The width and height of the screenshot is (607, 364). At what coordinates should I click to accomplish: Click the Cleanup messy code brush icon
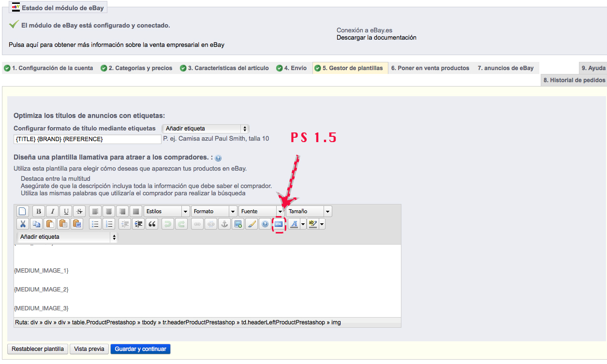pyautogui.click(x=251, y=224)
